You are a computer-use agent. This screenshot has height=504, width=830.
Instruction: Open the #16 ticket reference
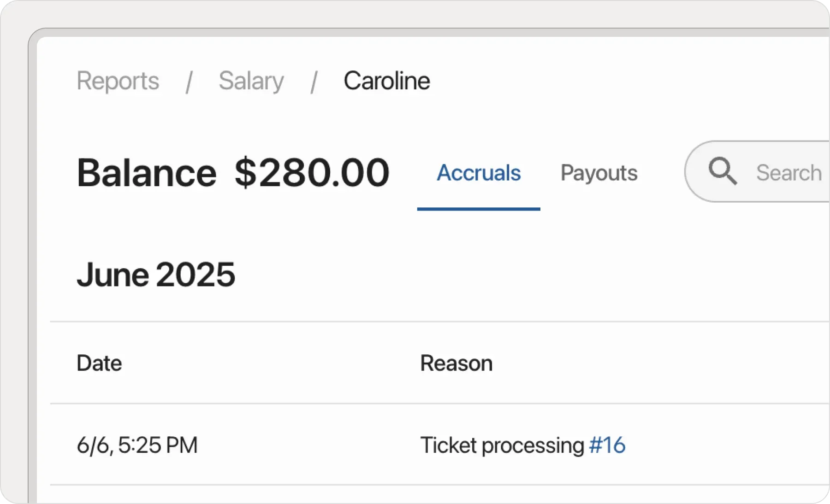pyautogui.click(x=606, y=445)
